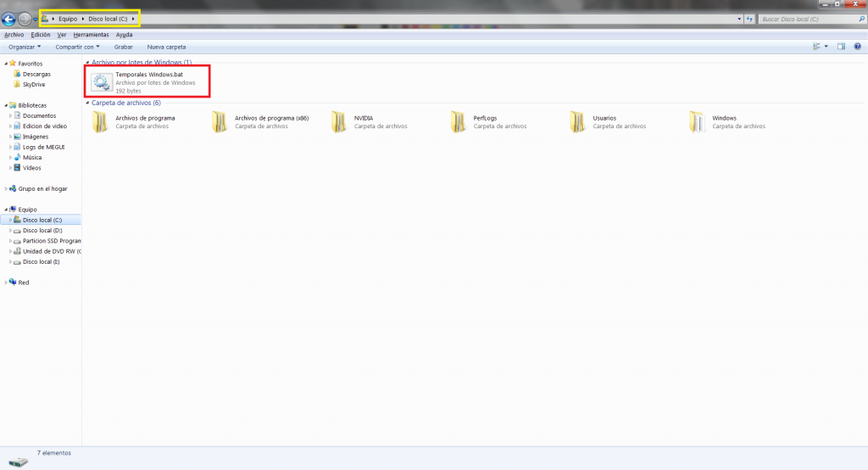The image size is (868, 470).
Task: Toggle the preview pane icon
Action: coord(842,47)
